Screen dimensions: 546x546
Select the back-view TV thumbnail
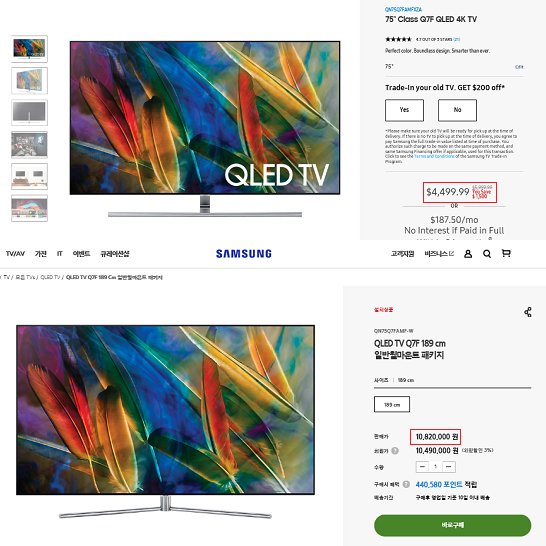(29, 112)
